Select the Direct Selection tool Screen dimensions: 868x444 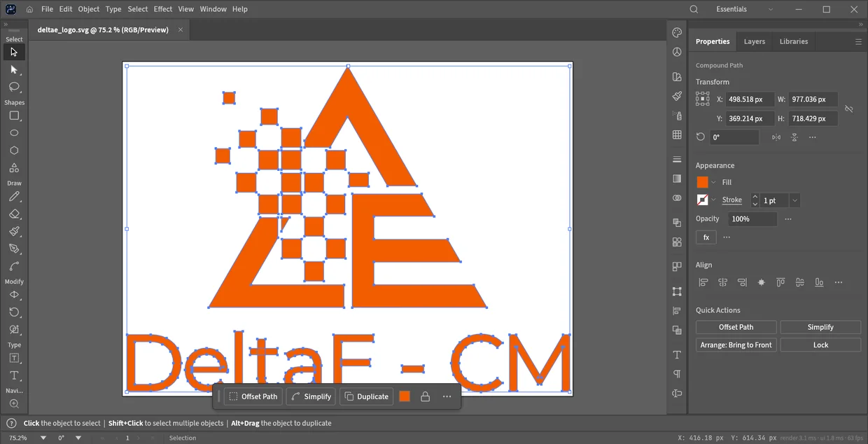(x=14, y=69)
